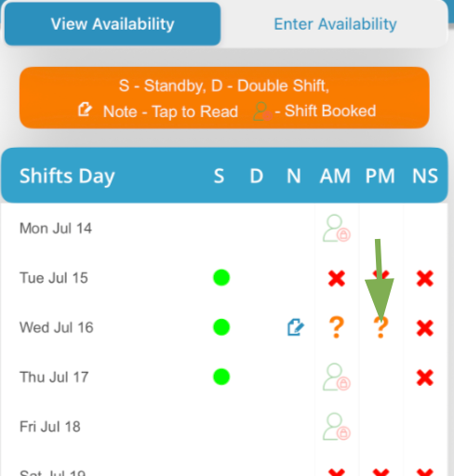Click the Shifts Day column header

pyautogui.click(x=67, y=176)
